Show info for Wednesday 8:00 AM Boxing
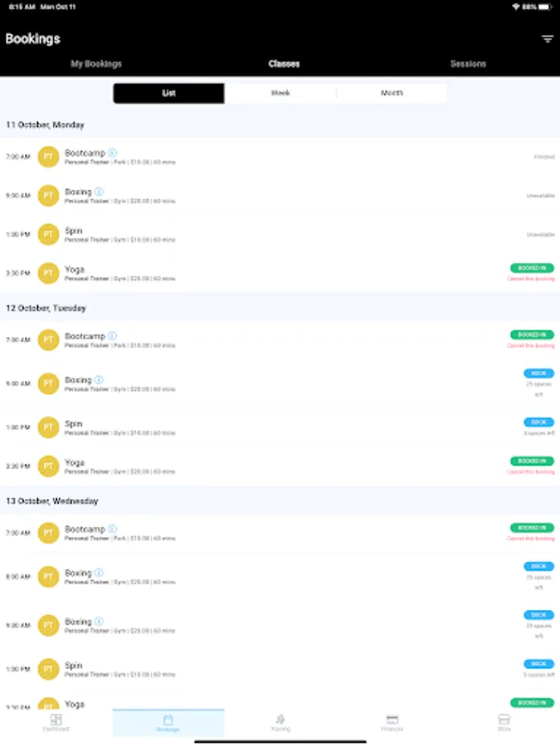560x747 pixels. tap(99, 573)
